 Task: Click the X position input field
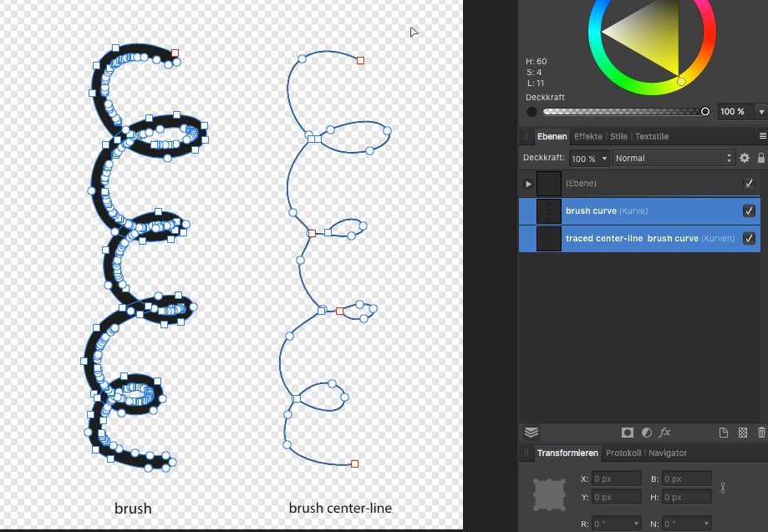click(x=616, y=478)
